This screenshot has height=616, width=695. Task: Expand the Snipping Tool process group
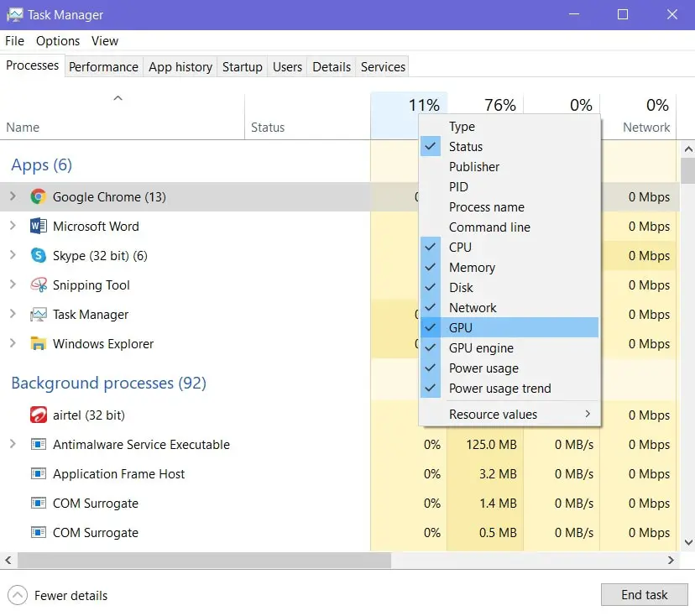pos(13,285)
